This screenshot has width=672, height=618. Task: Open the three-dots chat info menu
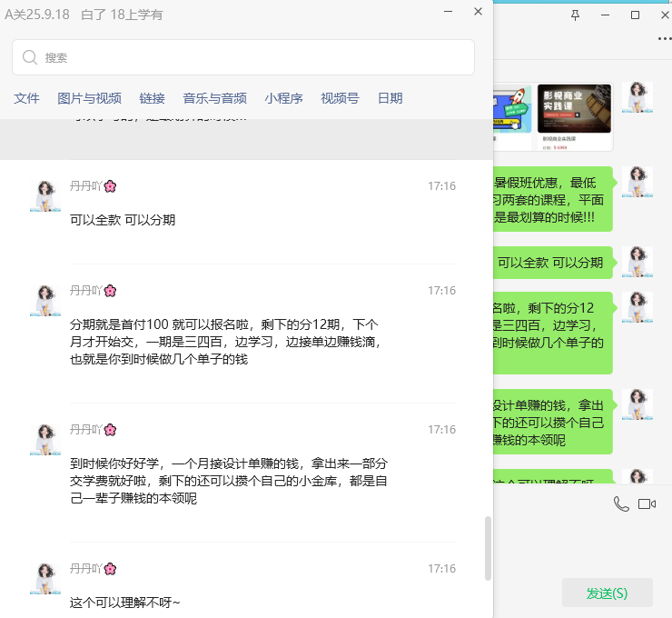coord(664,38)
